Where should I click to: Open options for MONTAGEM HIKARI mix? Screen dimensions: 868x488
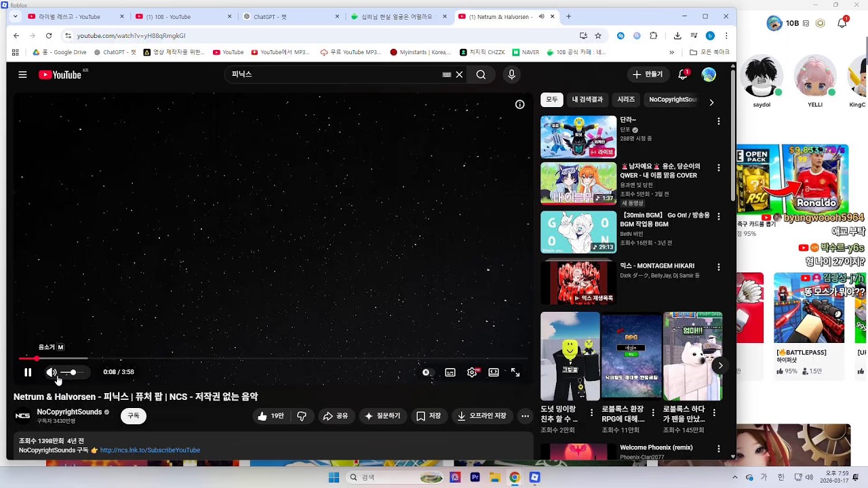(x=719, y=267)
